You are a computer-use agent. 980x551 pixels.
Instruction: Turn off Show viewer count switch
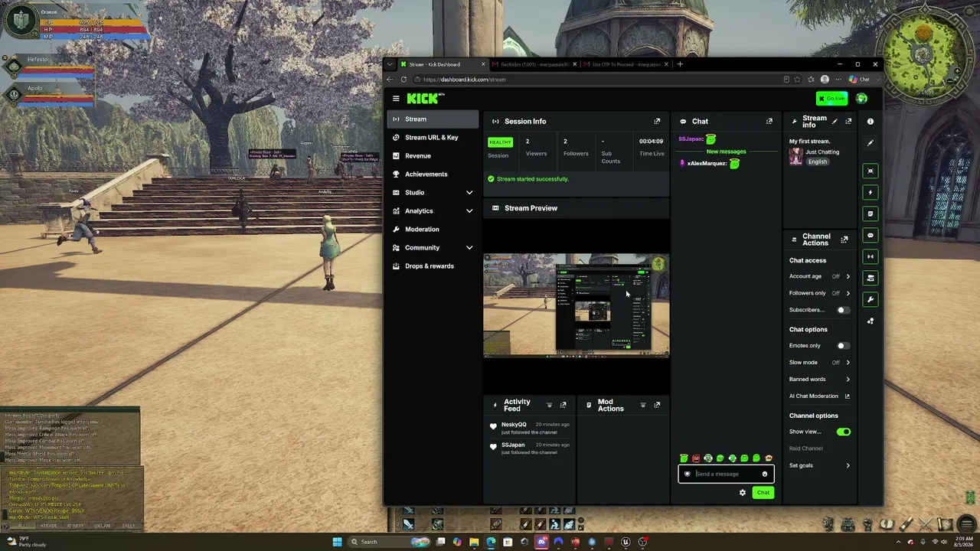point(843,432)
